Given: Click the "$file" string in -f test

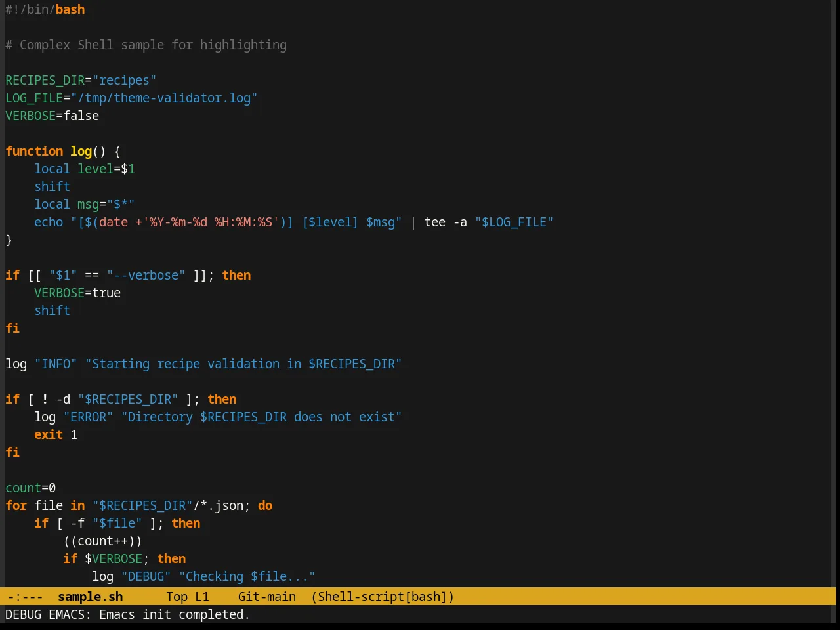Looking at the screenshot, I should (117, 523).
